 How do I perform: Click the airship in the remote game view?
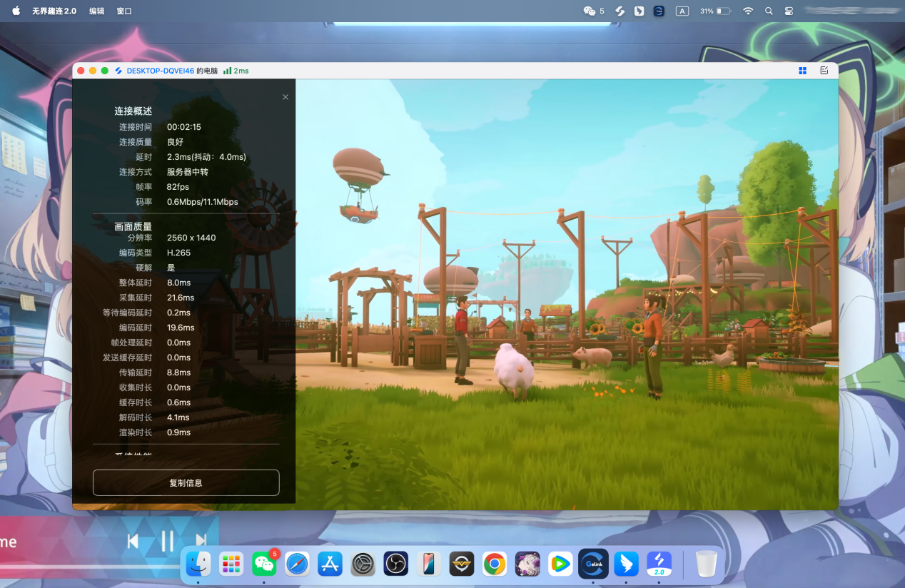[360, 184]
